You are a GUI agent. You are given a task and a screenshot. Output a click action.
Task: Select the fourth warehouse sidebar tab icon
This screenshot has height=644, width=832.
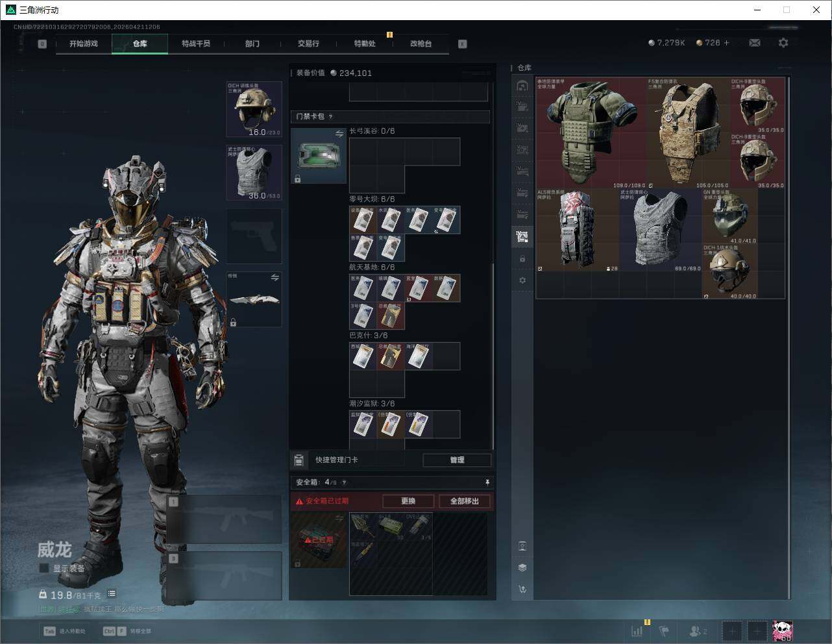[522, 149]
